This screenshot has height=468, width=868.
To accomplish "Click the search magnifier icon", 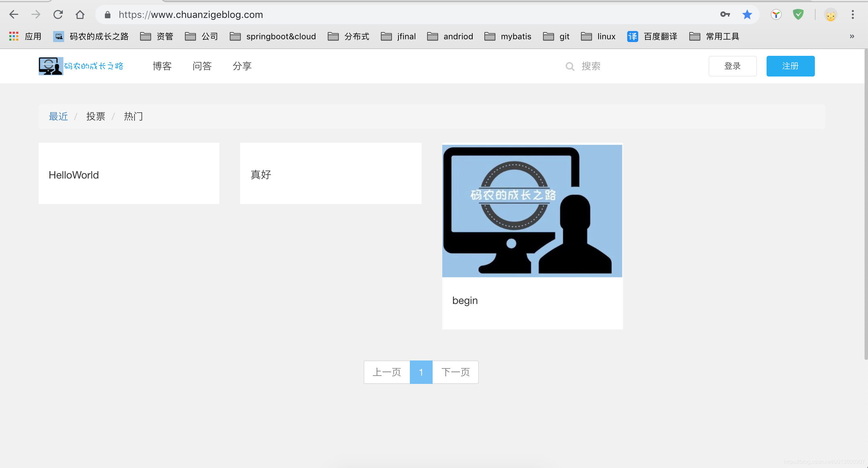I will click(x=570, y=66).
